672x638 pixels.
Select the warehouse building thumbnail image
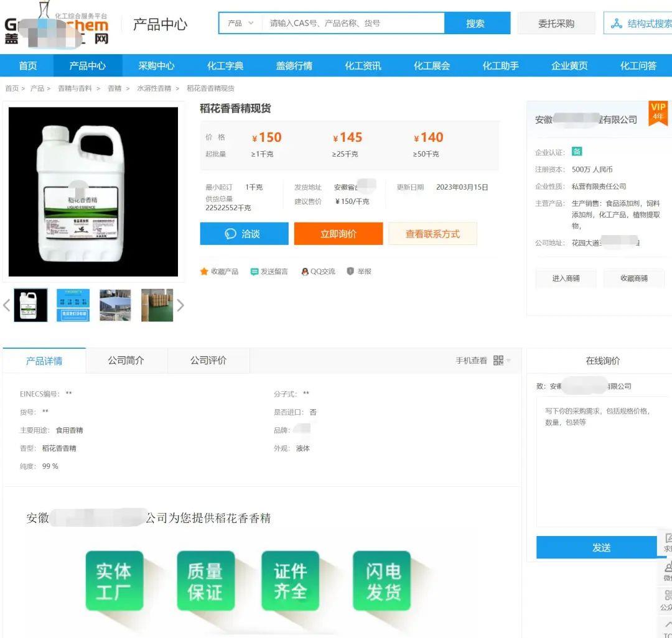tap(115, 305)
